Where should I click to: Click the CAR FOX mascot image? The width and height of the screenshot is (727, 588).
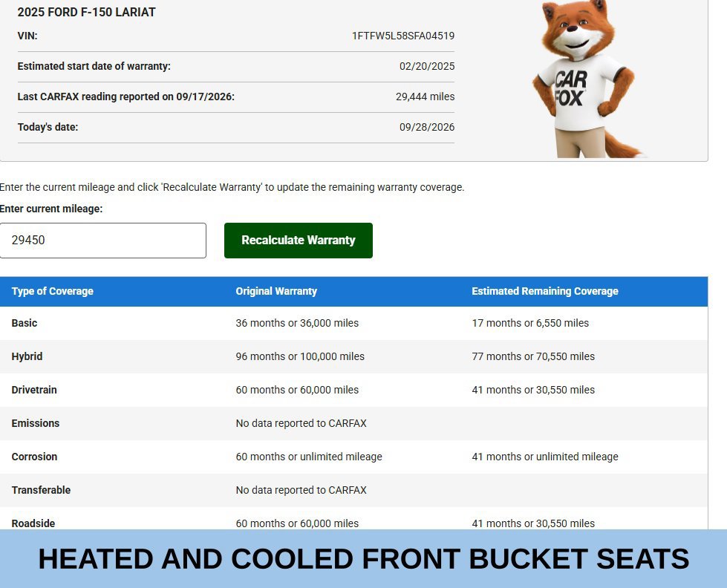tap(586, 79)
